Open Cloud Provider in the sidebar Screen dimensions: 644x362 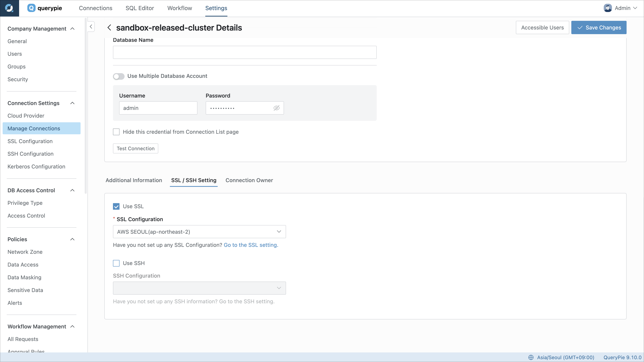26,116
